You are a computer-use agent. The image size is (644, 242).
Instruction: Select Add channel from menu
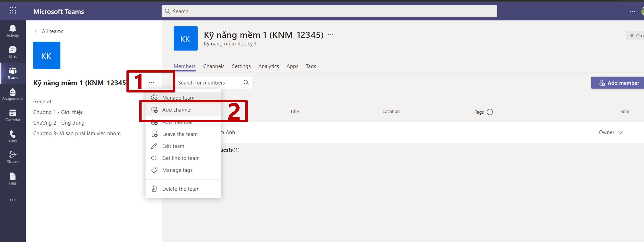pyautogui.click(x=177, y=110)
